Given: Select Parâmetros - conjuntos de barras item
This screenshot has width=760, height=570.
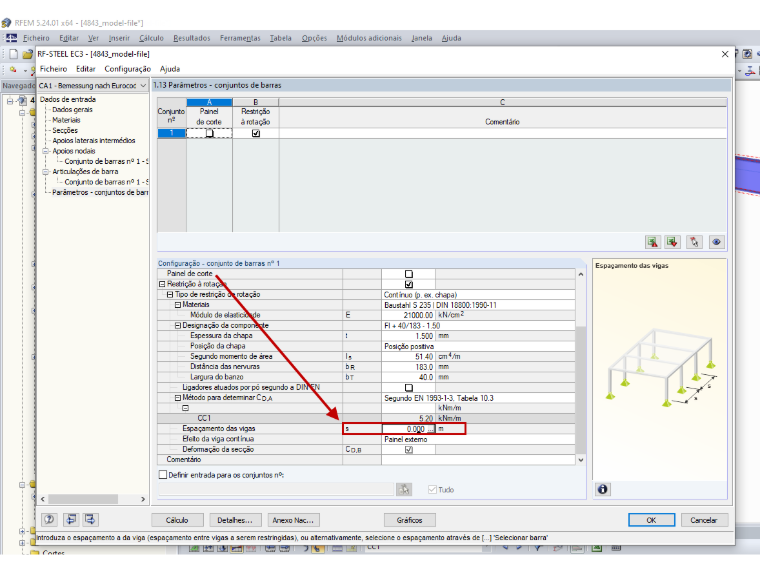Looking at the screenshot, I should point(100,192).
